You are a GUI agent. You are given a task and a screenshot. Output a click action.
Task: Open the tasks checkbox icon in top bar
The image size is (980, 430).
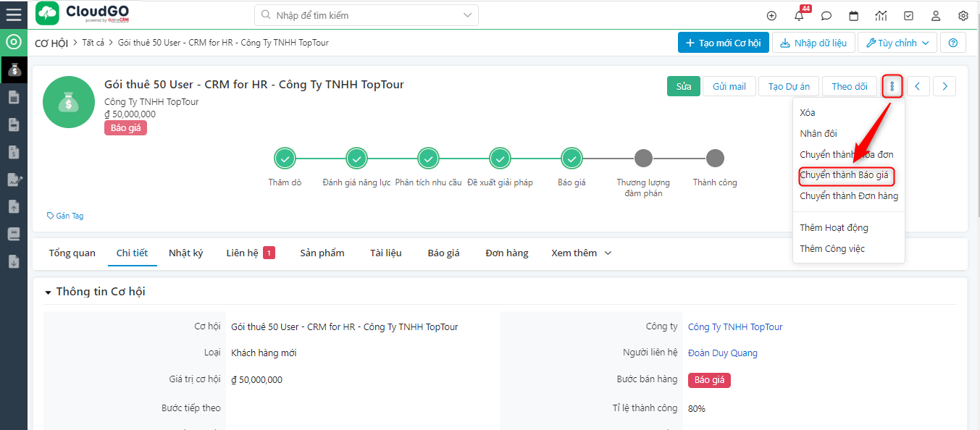(x=908, y=16)
